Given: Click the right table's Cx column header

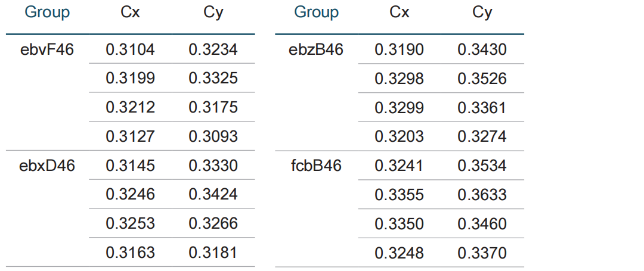Looking at the screenshot, I should coord(399,13).
